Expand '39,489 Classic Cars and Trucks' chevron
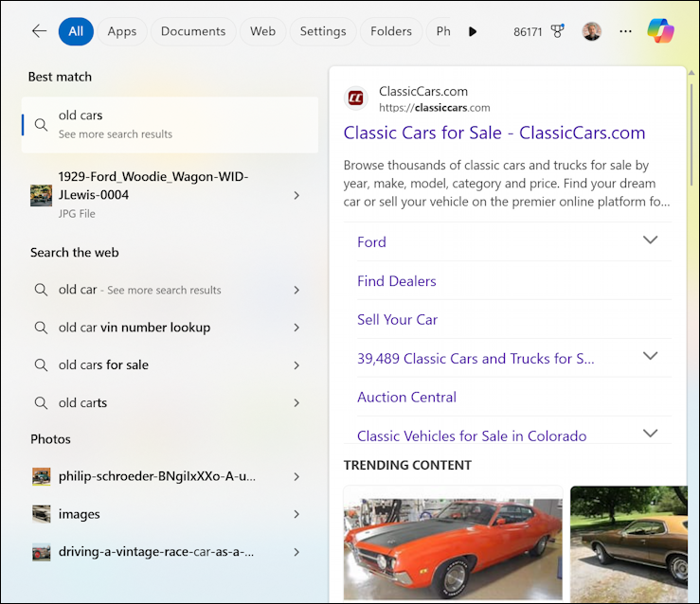The height and width of the screenshot is (604, 700). (x=650, y=356)
